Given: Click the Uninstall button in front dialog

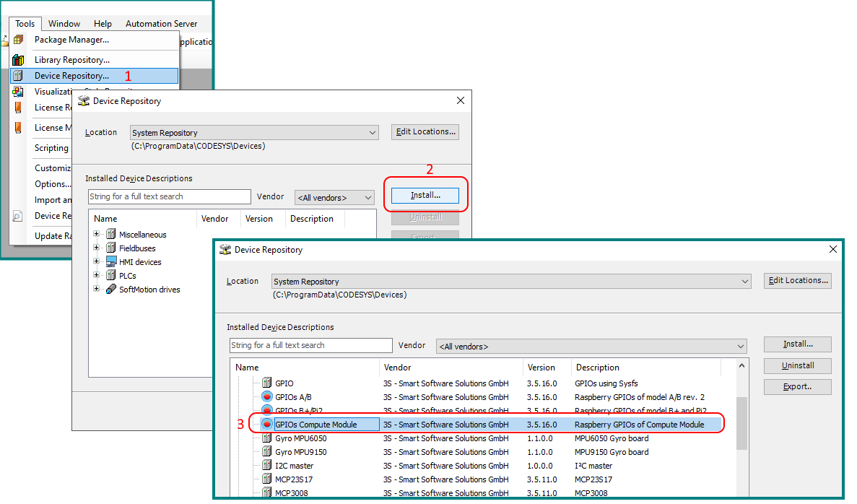Looking at the screenshot, I should [x=797, y=366].
